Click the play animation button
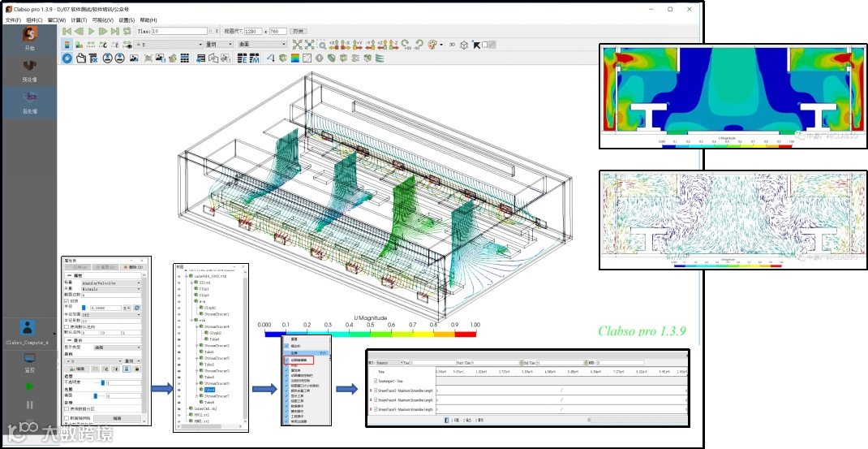 [x=92, y=32]
